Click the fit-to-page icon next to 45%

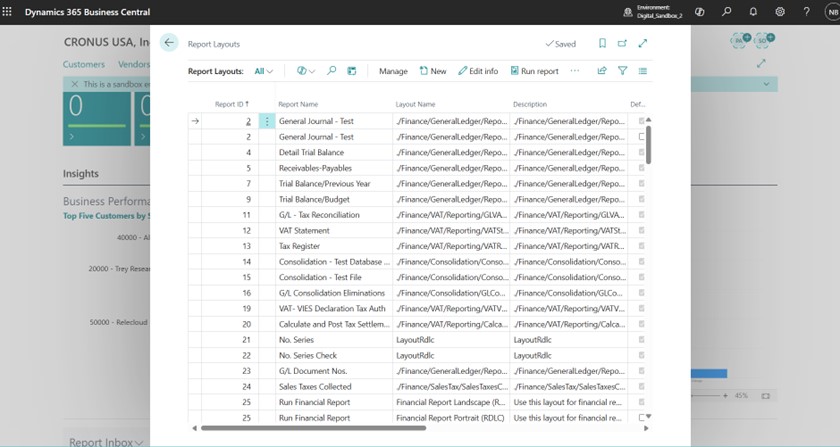click(766, 396)
